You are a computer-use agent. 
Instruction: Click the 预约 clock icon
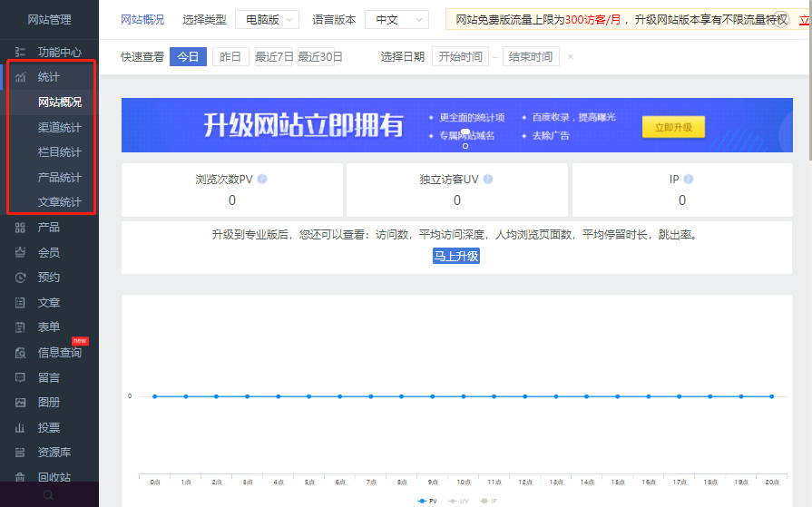(20, 278)
